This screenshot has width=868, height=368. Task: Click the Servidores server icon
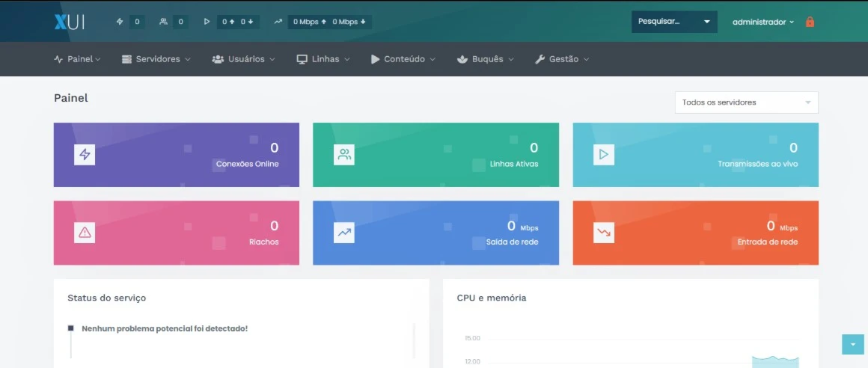coord(126,59)
